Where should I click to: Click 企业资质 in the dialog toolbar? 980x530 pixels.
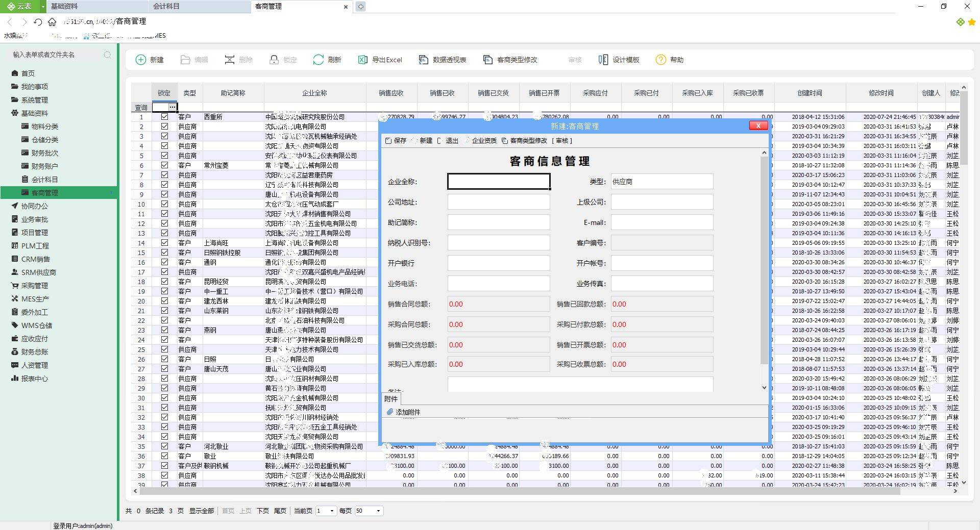tap(484, 141)
